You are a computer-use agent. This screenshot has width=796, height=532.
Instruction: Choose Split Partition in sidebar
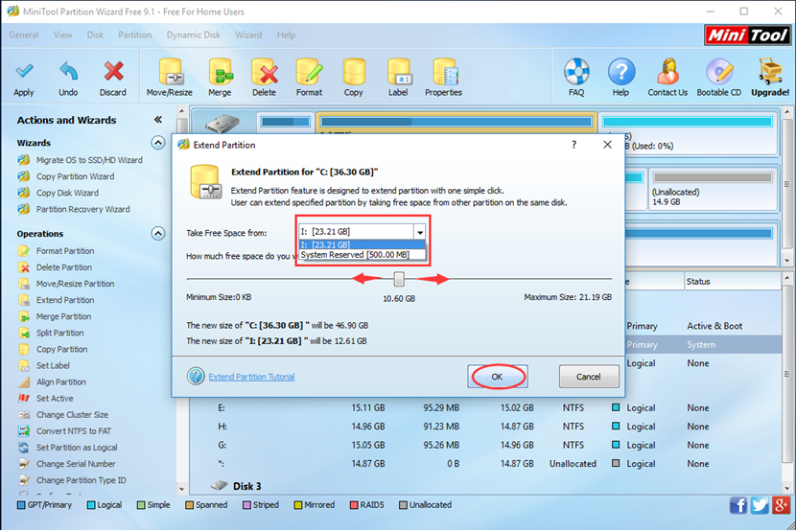tap(59, 333)
